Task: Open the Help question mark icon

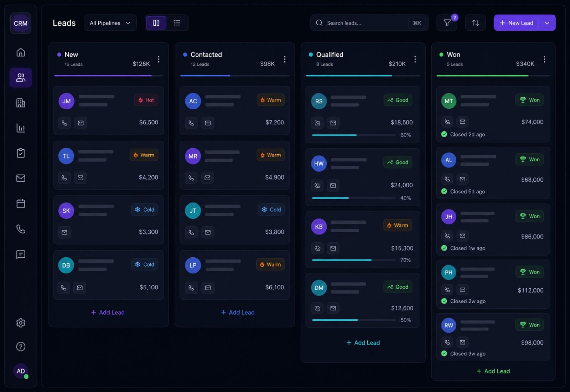Action: (x=21, y=346)
